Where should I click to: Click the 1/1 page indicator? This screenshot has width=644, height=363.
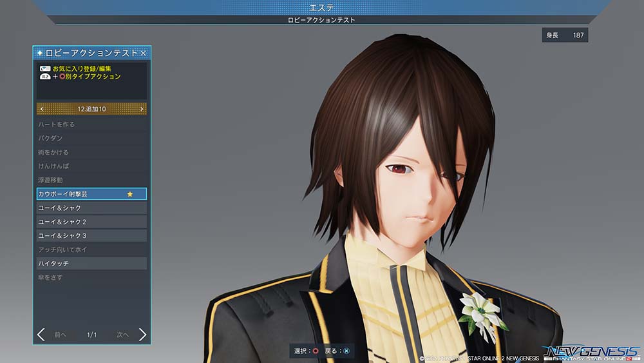point(91,335)
